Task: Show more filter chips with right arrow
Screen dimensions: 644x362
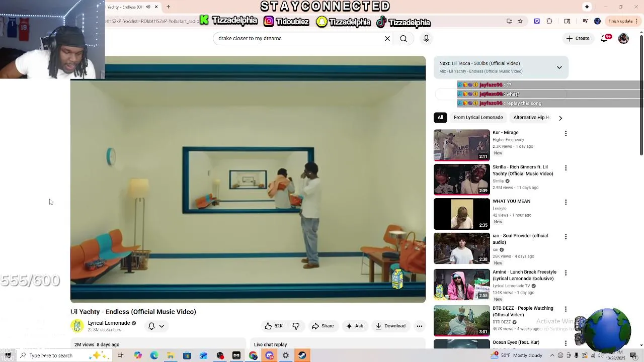Action: 560,118
